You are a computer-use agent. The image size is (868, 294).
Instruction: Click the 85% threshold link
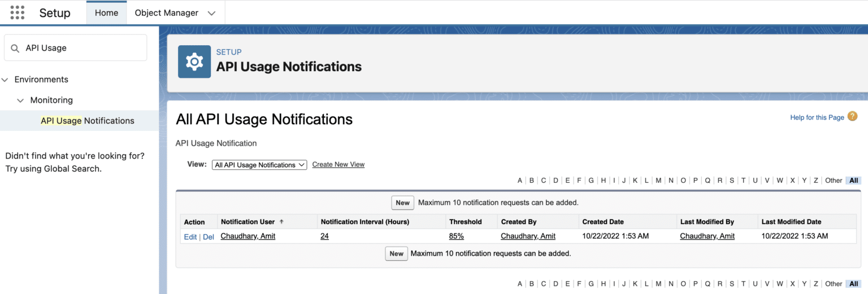[456, 236]
